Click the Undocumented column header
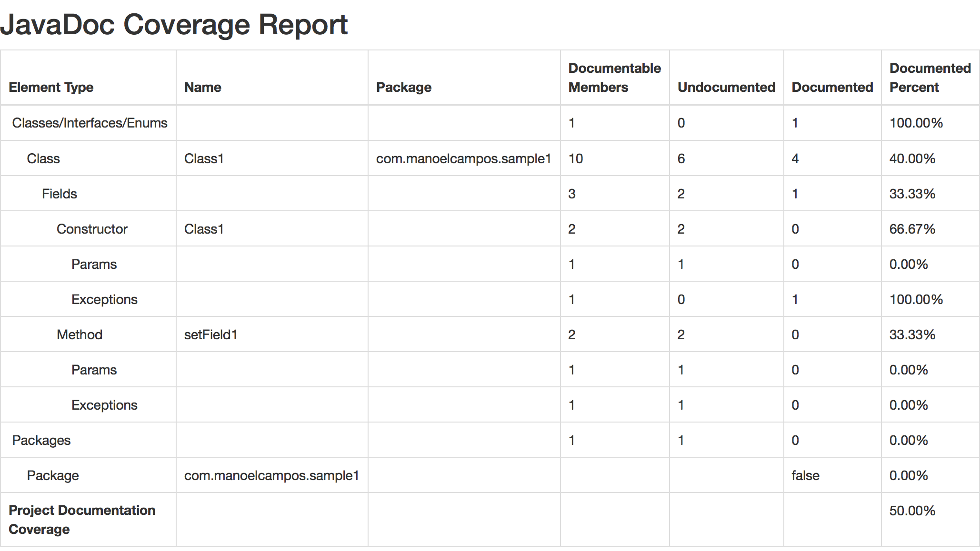Screen dimensions: 980x551 point(726,88)
